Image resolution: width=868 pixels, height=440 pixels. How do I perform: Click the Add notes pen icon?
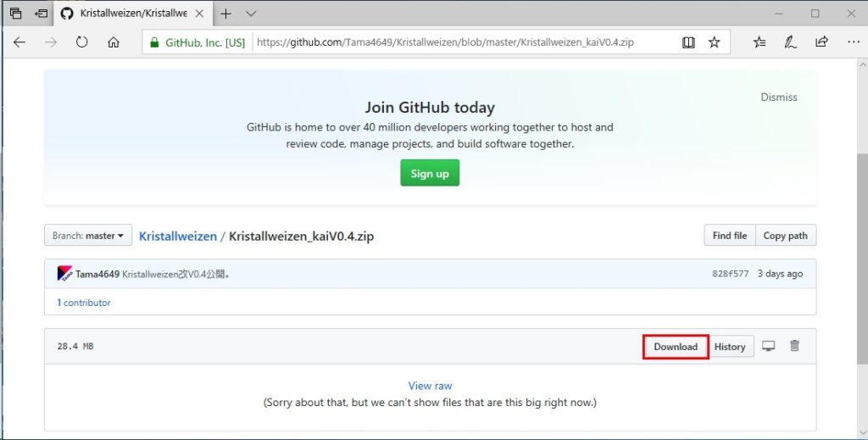(x=791, y=42)
